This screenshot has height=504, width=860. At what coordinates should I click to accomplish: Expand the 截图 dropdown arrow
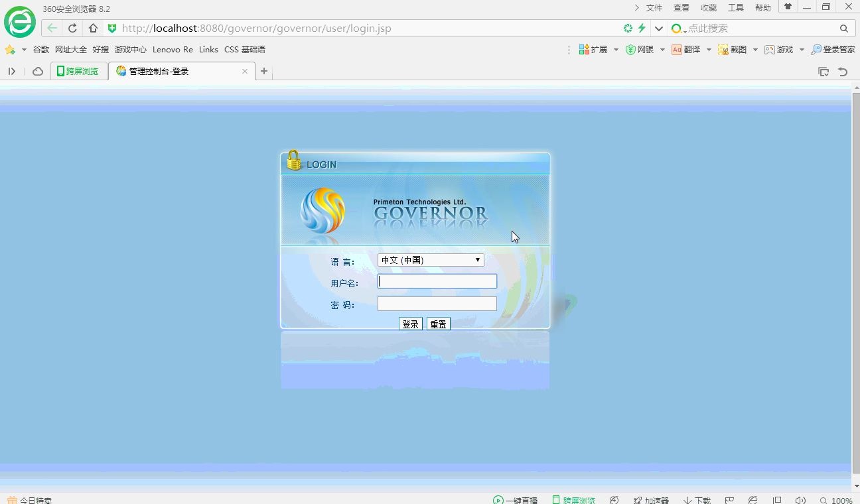pyautogui.click(x=755, y=50)
